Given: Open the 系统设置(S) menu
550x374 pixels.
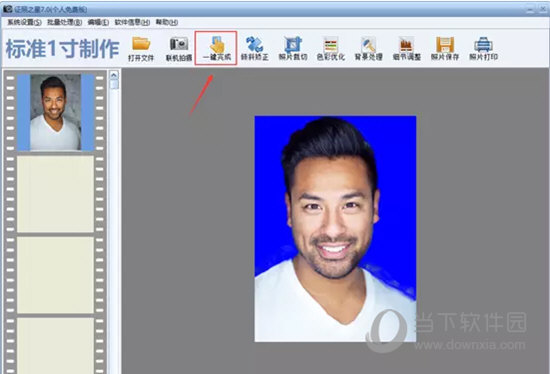Looking at the screenshot, I should point(24,22).
